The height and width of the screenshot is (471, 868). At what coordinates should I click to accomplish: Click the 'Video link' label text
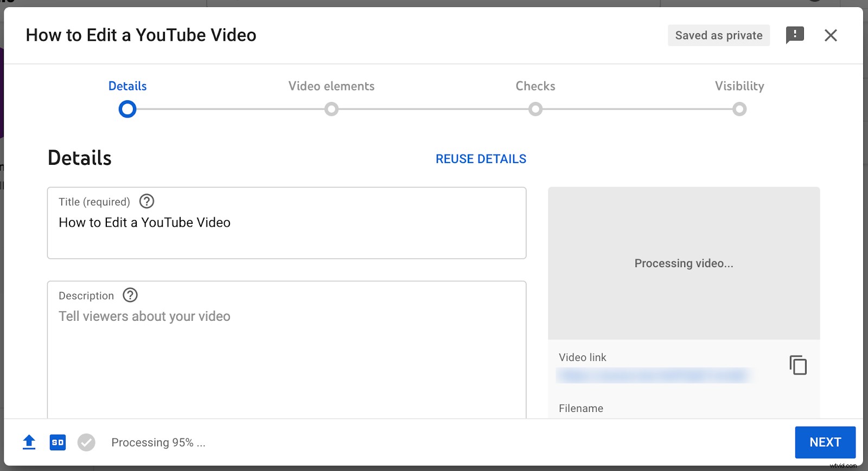coord(583,357)
